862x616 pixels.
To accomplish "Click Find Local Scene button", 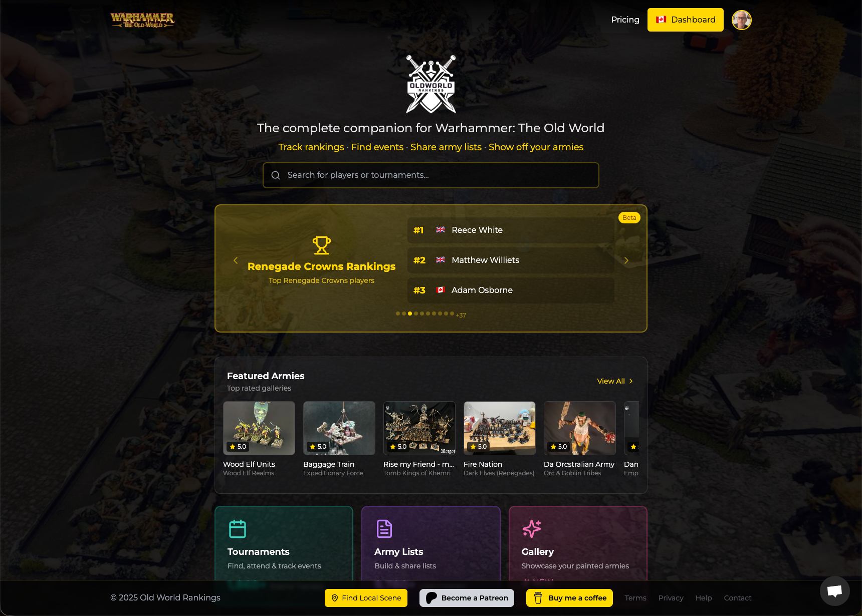I will point(366,598).
